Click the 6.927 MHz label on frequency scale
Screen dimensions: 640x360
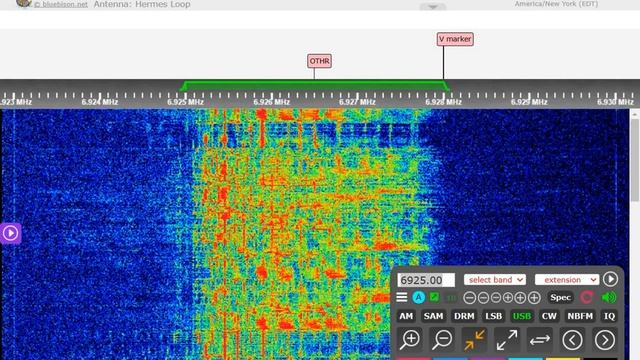[x=357, y=102]
